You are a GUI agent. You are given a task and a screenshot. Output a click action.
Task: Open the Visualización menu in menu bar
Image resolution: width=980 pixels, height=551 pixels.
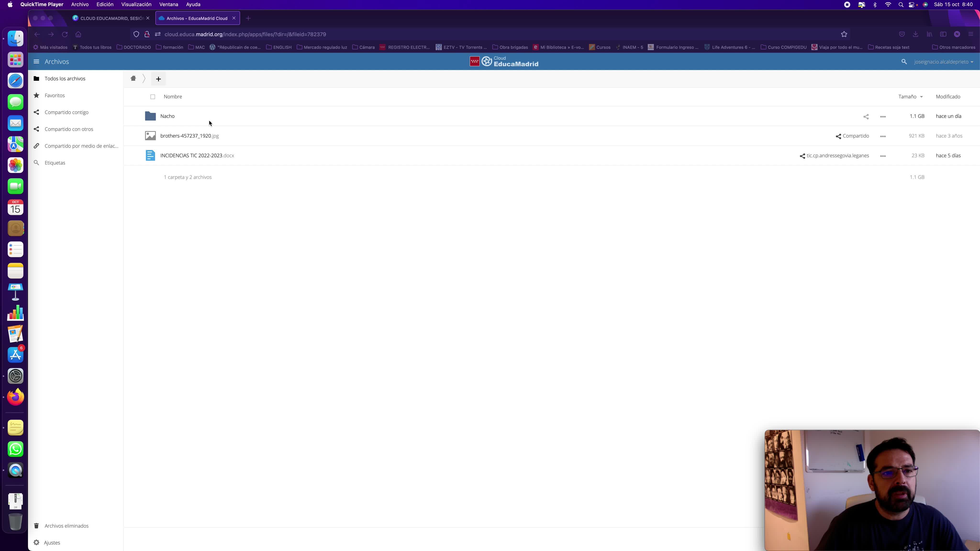[136, 5]
